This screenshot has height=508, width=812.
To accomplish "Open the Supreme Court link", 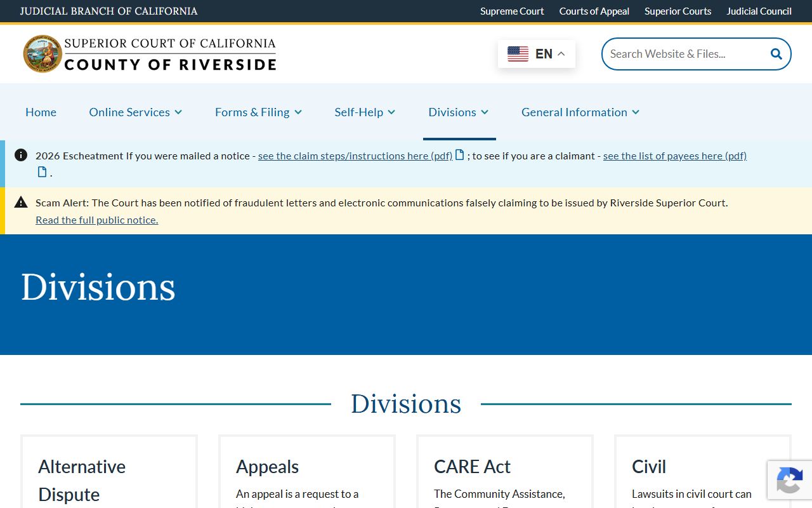I will pos(512,11).
